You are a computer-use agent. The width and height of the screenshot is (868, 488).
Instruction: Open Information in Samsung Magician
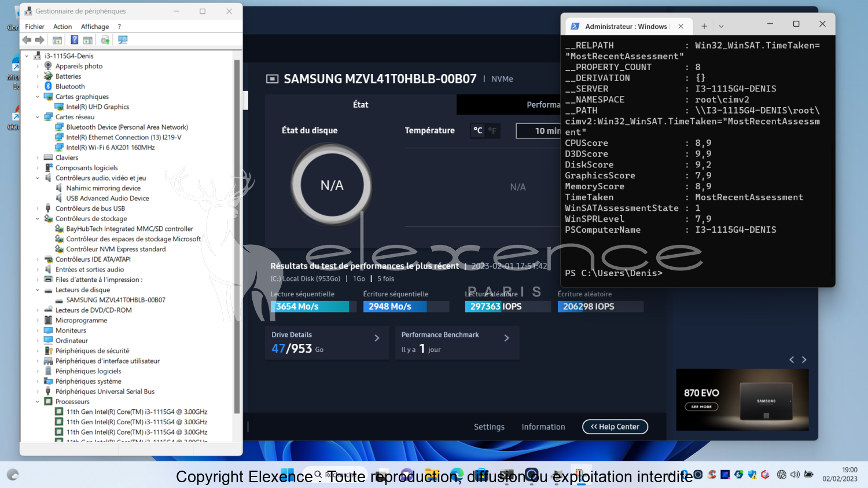pyautogui.click(x=543, y=427)
